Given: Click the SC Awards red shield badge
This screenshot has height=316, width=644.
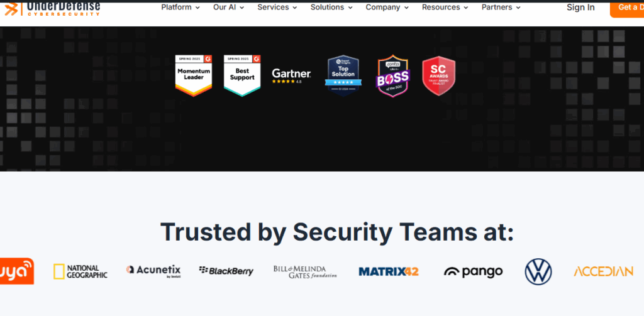Looking at the screenshot, I should coord(438,76).
